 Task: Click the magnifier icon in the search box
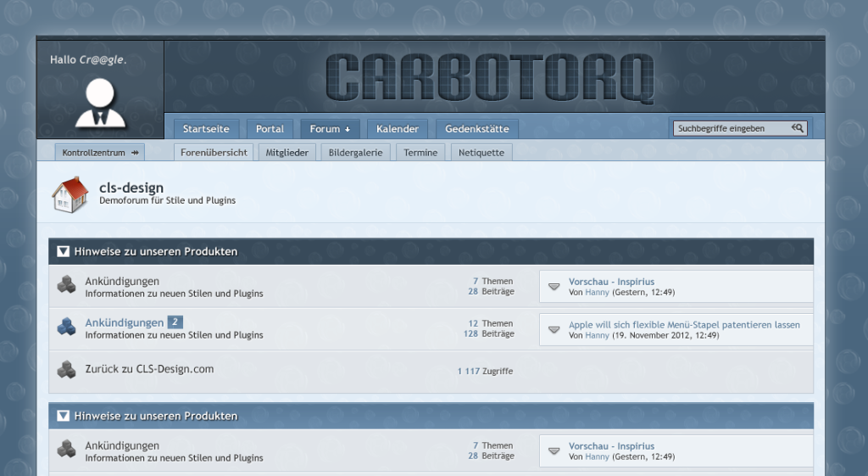click(798, 128)
